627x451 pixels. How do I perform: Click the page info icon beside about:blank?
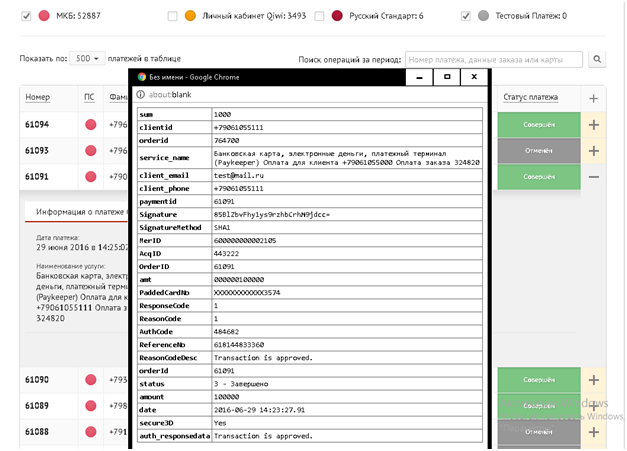(141, 95)
